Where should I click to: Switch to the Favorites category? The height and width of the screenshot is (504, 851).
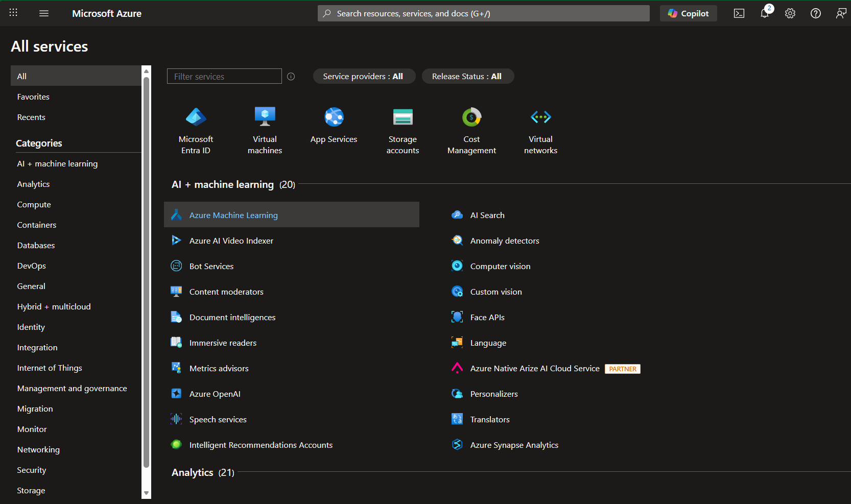[x=33, y=97]
